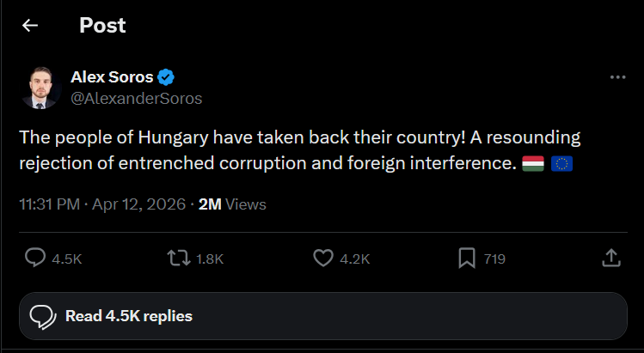The height and width of the screenshot is (353, 644).
Task: Click the 2M Views count
Action: (x=232, y=204)
